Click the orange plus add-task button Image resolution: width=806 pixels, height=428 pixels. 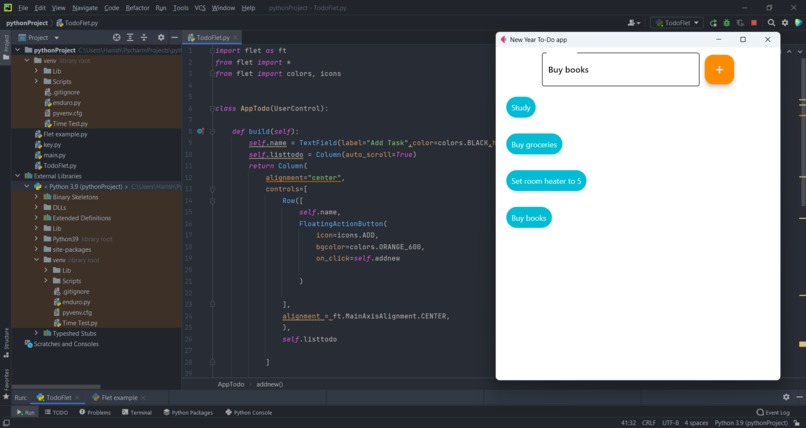pyautogui.click(x=719, y=69)
